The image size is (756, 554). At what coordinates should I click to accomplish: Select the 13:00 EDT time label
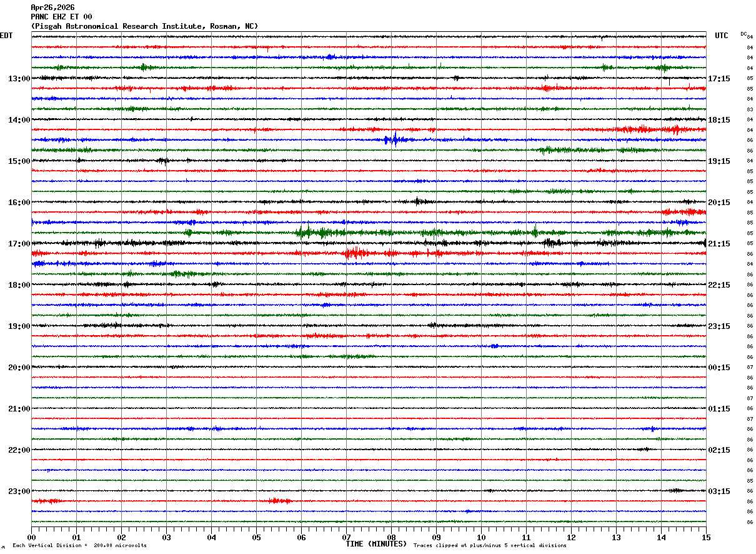tap(19, 79)
